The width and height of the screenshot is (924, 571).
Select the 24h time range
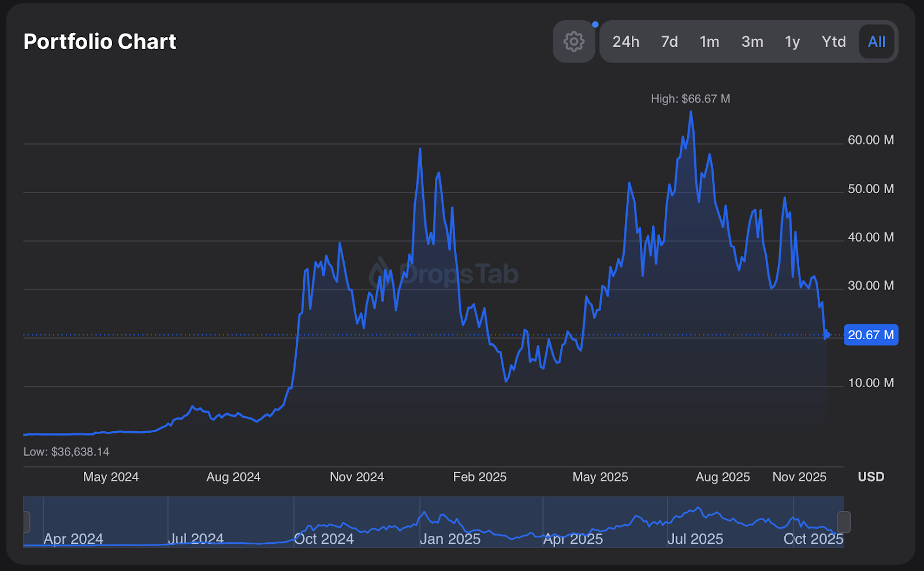[x=625, y=42]
